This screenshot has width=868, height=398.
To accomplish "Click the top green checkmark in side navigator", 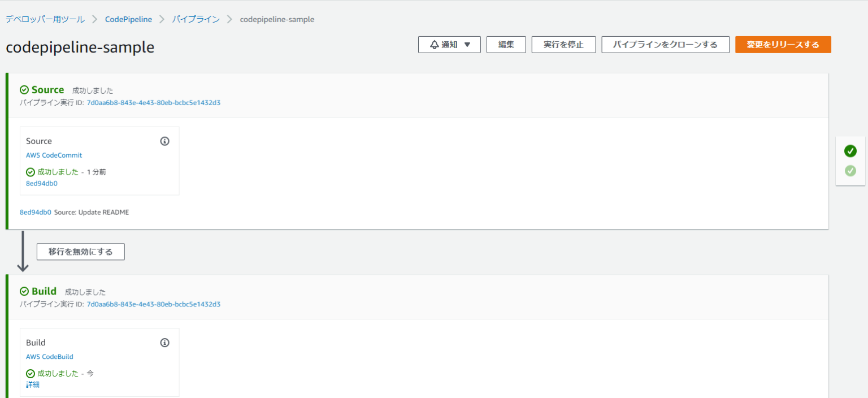I will click(x=850, y=151).
